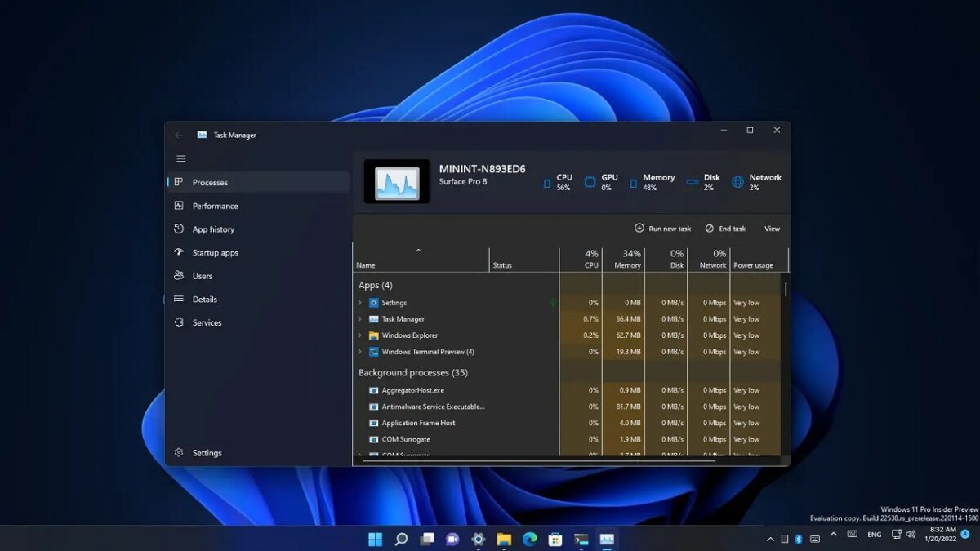Image resolution: width=980 pixels, height=551 pixels.
Task: Click the hamburger menu to collapse sidebar
Action: point(180,158)
